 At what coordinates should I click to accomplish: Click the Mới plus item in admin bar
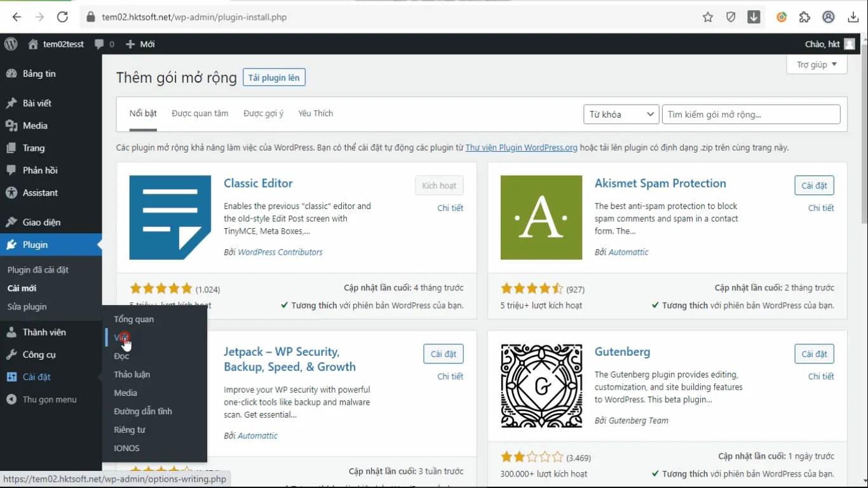140,44
